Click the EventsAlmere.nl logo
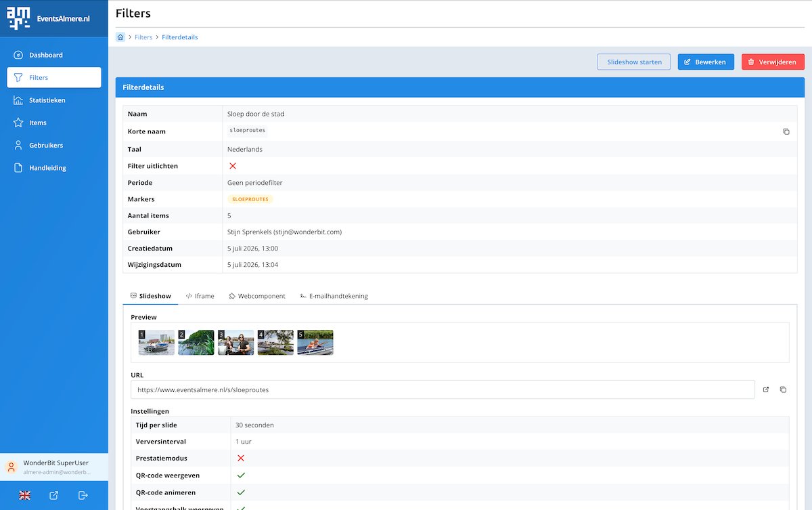This screenshot has height=510, width=812. (48, 18)
